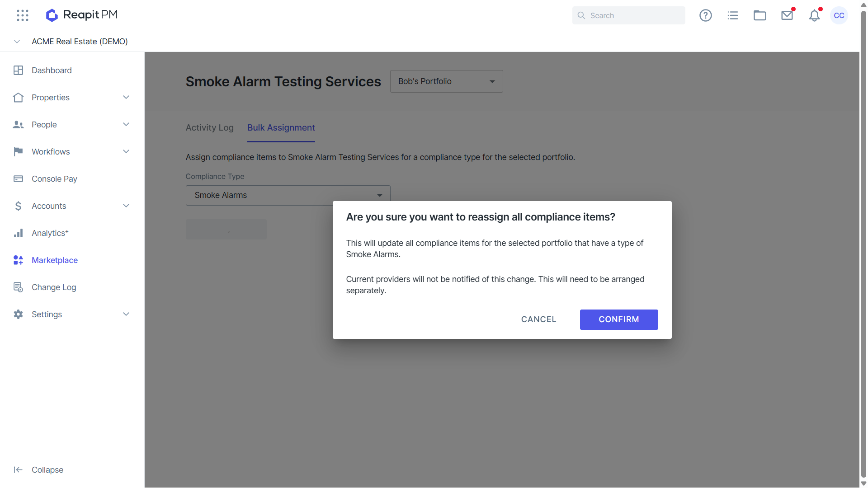Open the Smoke Alarms compliance type dropdown
Image resolution: width=868 pixels, height=488 pixels.
point(288,195)
